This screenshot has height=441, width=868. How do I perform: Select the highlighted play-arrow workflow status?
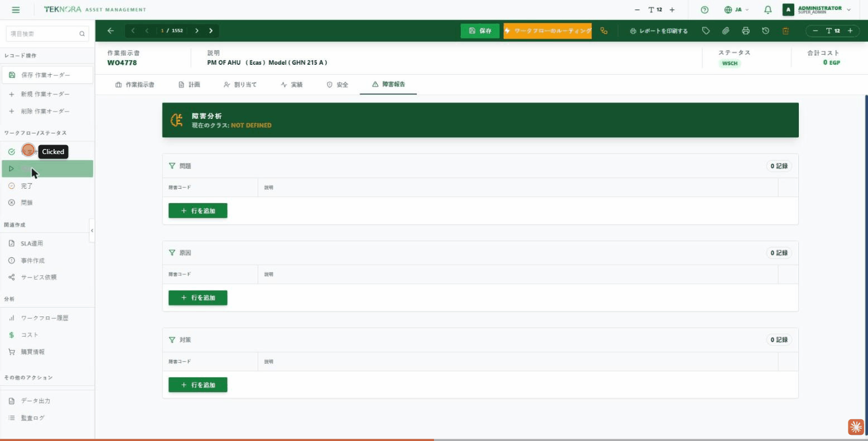47,169
